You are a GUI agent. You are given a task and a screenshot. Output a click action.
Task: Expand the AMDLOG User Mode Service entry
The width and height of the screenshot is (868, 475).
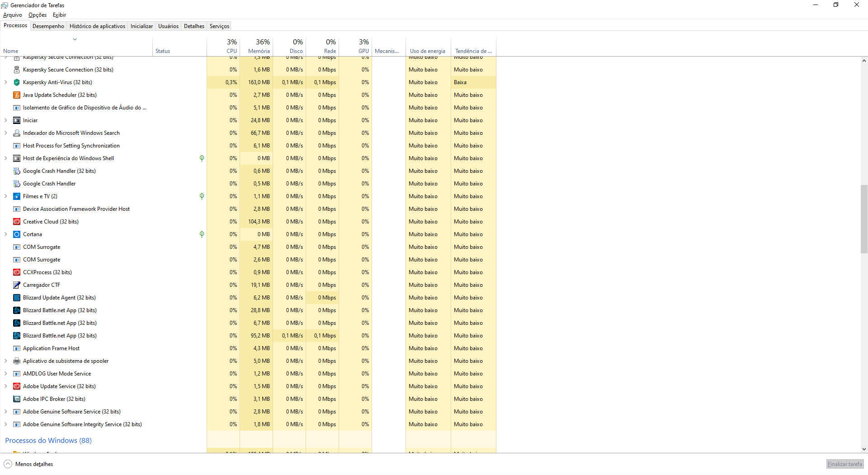[5, 374]
